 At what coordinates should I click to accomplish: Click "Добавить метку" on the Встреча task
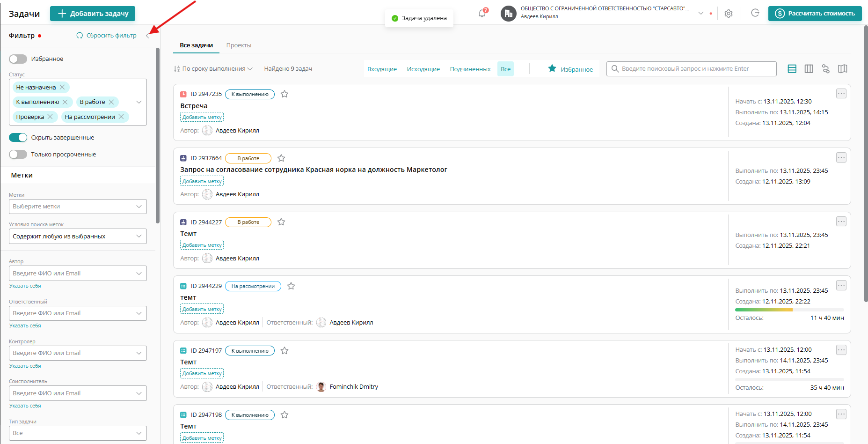point(202,117)
